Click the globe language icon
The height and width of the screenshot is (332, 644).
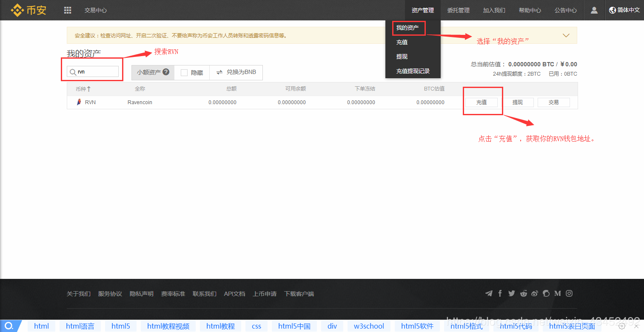tap(613, 10)
